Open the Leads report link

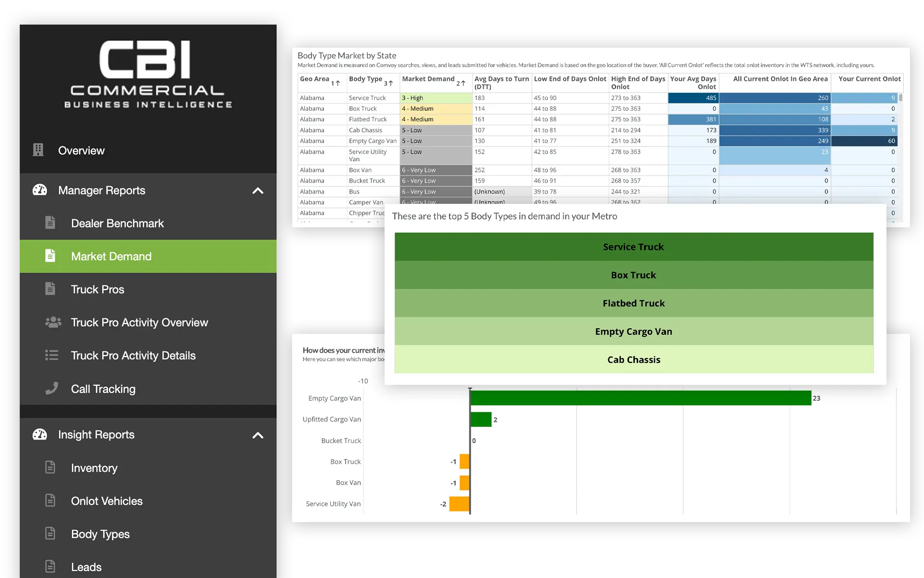point(86,567)
